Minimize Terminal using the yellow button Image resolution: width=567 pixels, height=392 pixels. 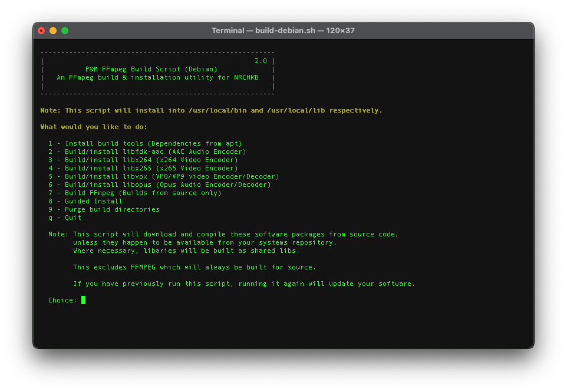53,31
